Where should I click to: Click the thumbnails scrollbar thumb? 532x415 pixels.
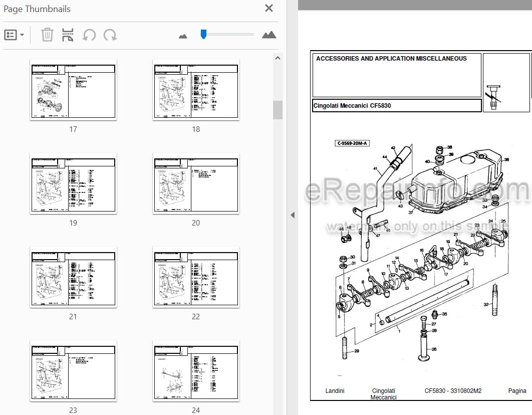(278, 110)
